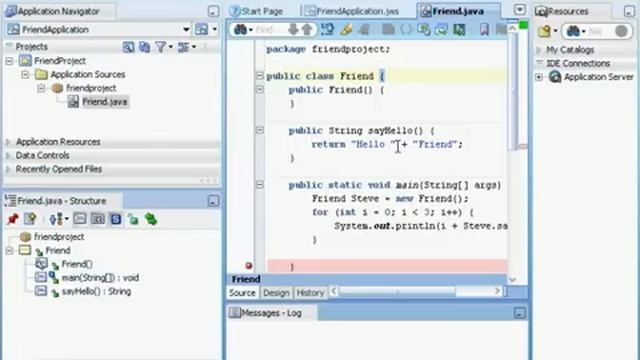Click the dark green grid icon in editor toolbar

(459, 29)
